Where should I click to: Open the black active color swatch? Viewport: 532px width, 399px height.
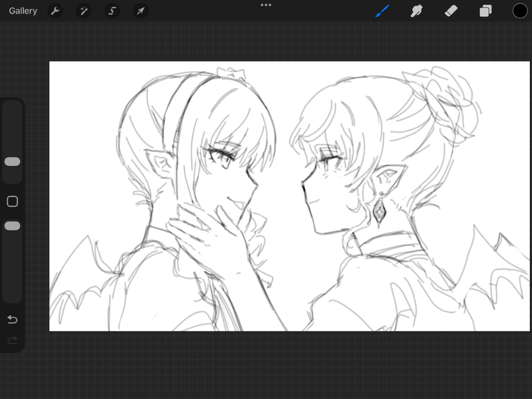tap(520, 11)
